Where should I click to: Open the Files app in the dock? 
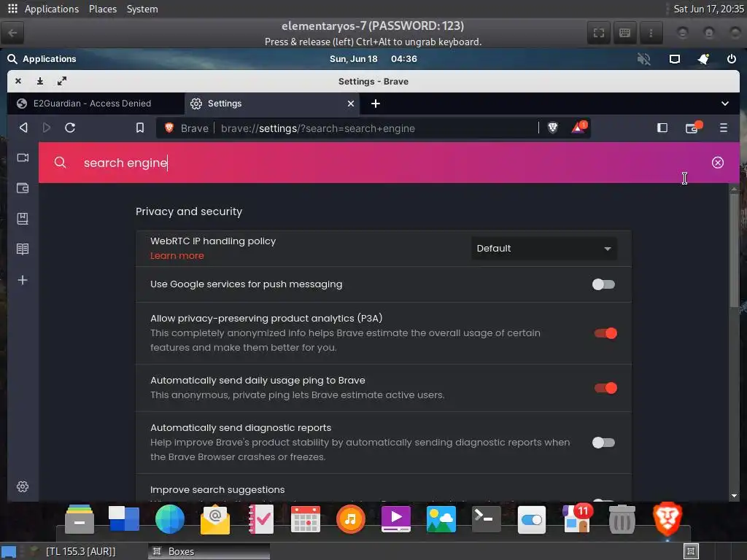(80, 518)
